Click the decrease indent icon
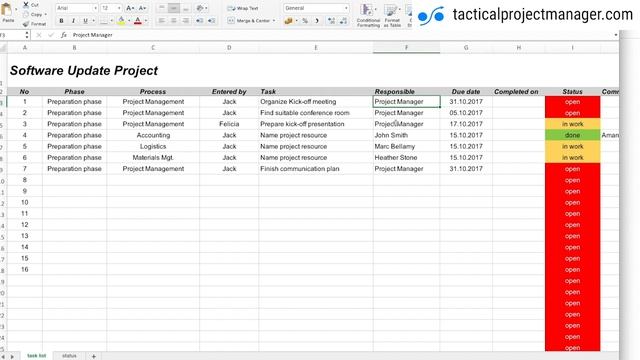Viewport: 640px width, 360px height. pyautogui.click(x=200, y=20)
